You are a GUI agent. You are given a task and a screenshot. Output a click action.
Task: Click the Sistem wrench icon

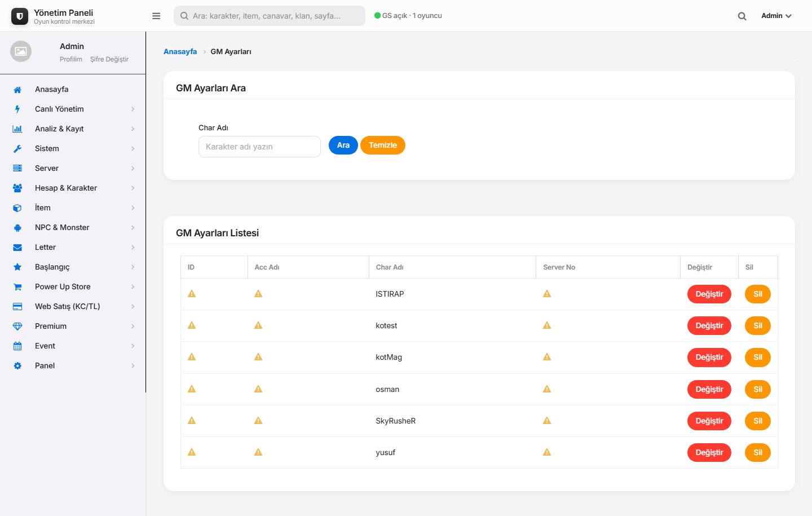point(17,149)
